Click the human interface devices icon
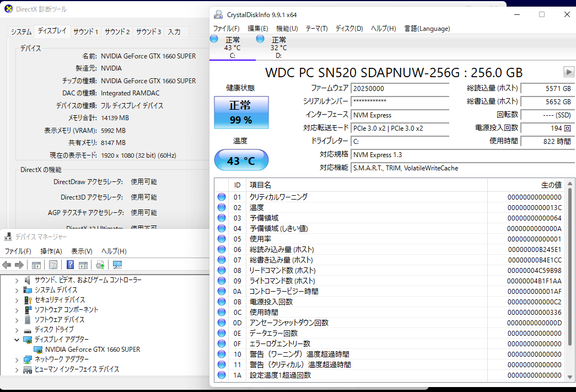Screen dimensions: 576x392 click(28, 369)
